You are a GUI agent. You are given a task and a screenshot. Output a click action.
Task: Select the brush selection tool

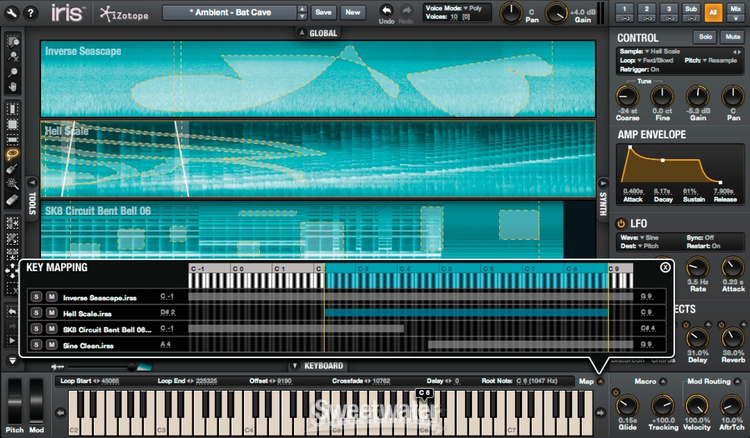[x=12, y=169]
